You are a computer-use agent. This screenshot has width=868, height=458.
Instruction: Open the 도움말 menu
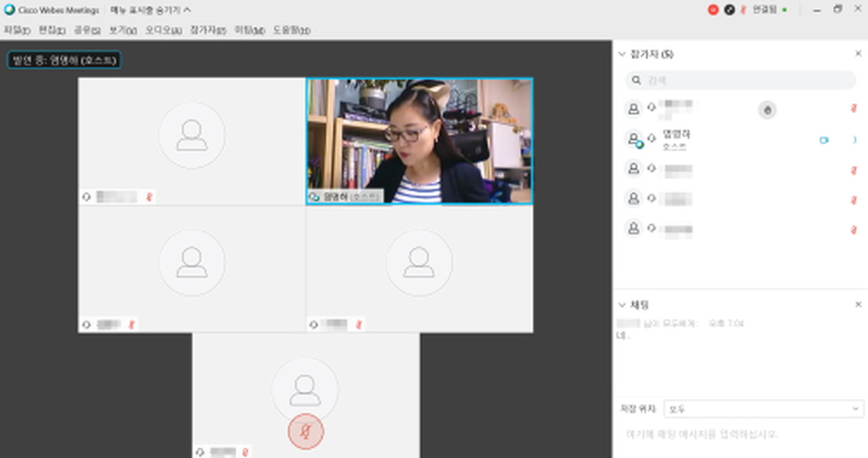coord(292,29)
